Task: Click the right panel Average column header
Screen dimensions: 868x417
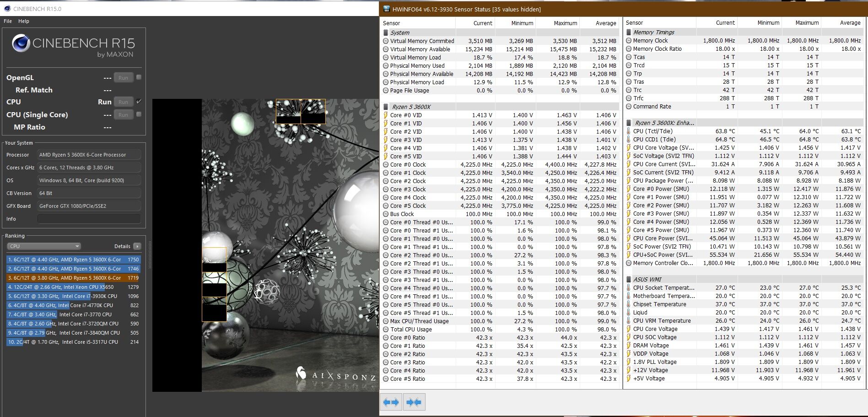Action: tap(850, 23)
